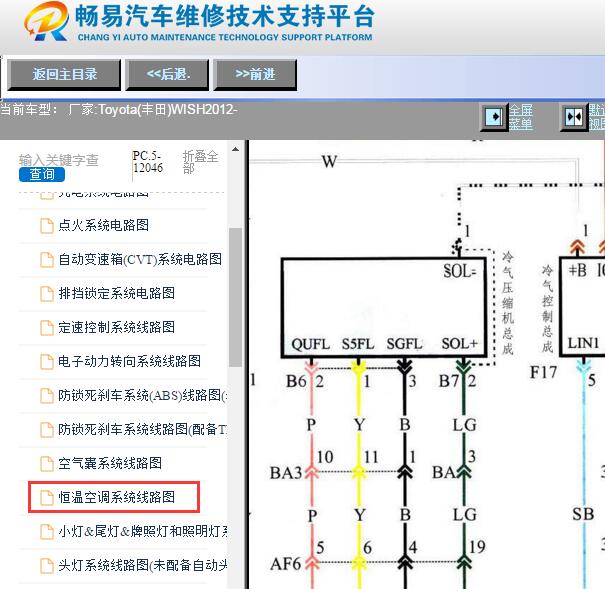Click the full-screen menu arrow icon

click(493, 116)
